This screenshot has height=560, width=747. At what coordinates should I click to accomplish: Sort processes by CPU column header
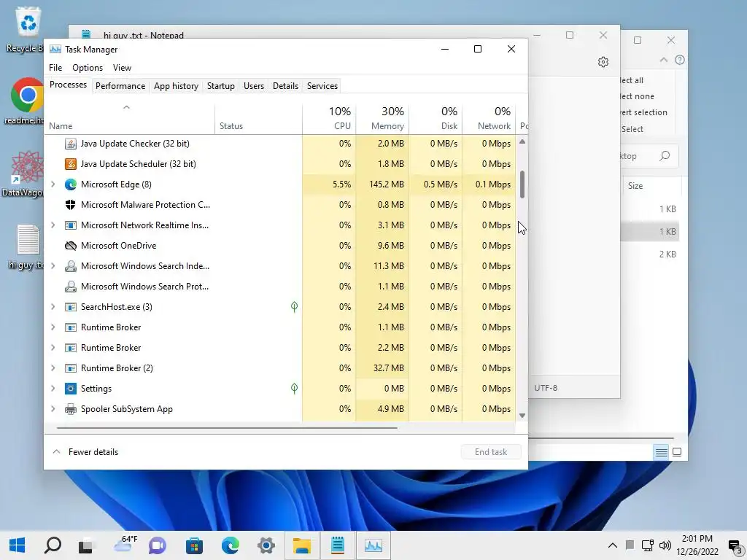329,118
